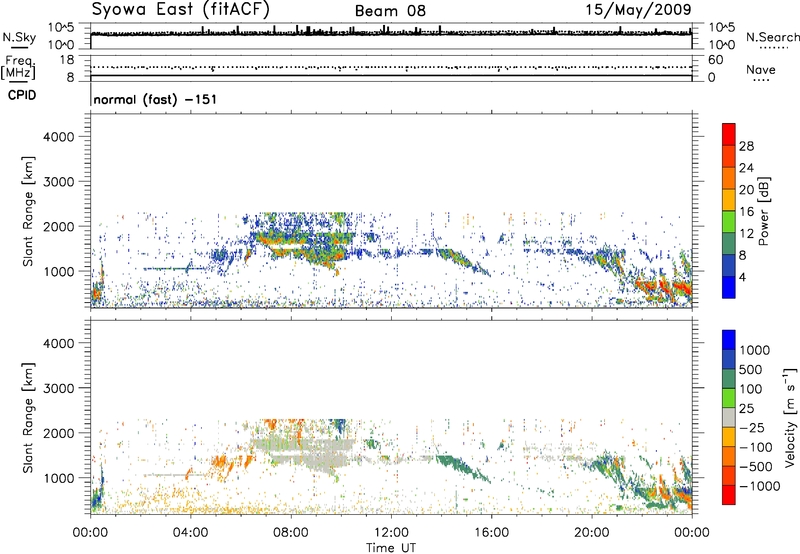Click the '20:00' time axis label
The height and width of the screenshot is (554, 800).
click(x=592, y=533)
